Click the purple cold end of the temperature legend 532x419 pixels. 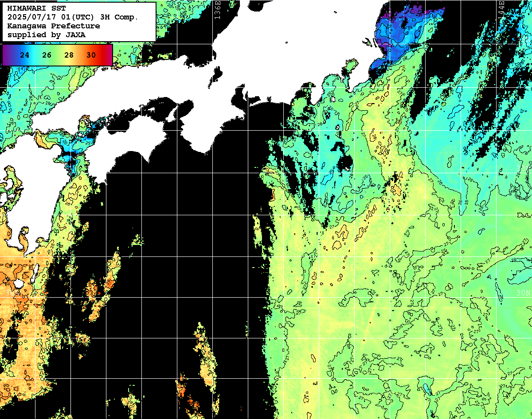coord(6,55)
